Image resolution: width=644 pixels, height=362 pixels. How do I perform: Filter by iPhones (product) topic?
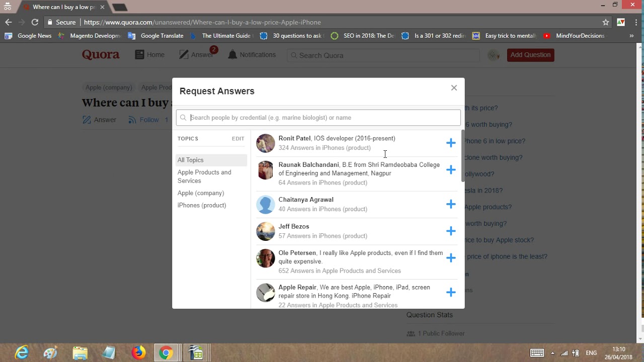[202, 205]
